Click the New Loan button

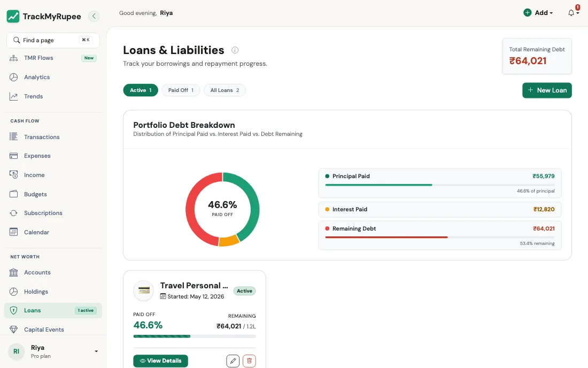(x=547, y=90)
